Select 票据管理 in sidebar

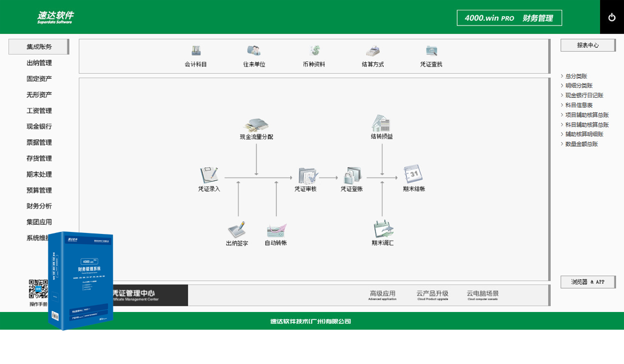pos(39,142)
